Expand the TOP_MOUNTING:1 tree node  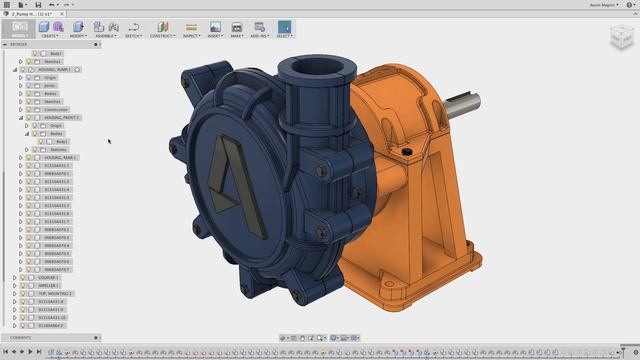pos(15,293)
